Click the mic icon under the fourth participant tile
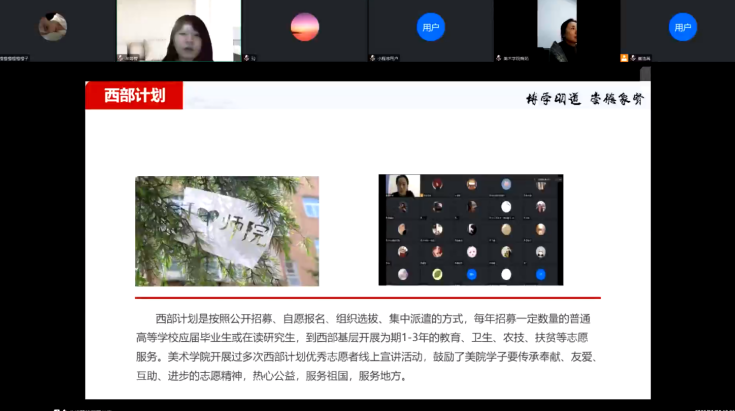735x411 pixels. (x=373, y=59)
